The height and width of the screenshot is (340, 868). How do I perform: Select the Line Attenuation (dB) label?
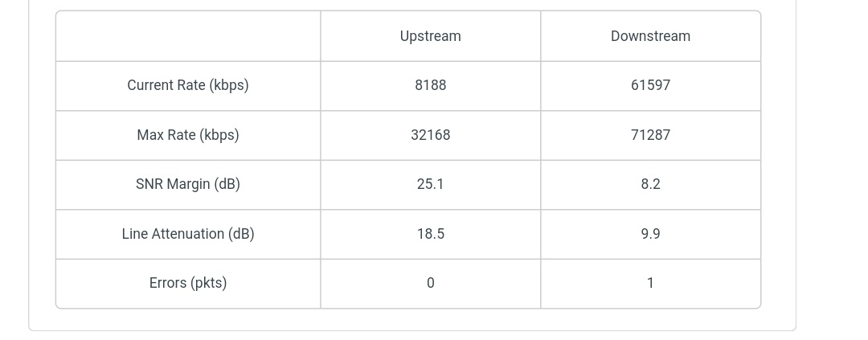(x=188, y=234)
